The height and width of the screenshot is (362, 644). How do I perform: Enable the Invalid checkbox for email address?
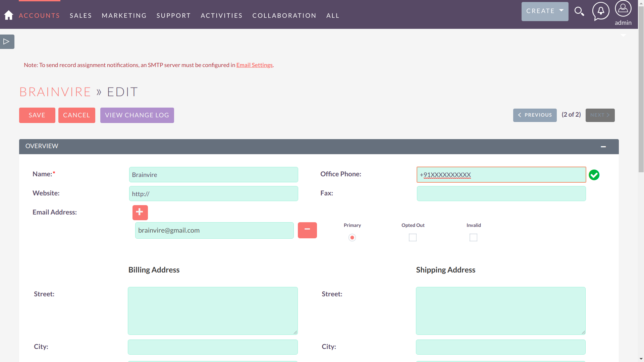coord(473,237)
